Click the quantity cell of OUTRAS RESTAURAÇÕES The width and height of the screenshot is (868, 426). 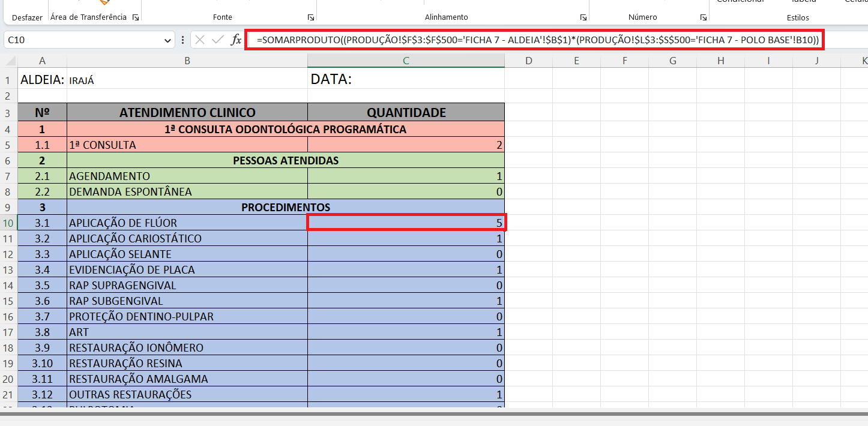[406, 394]
